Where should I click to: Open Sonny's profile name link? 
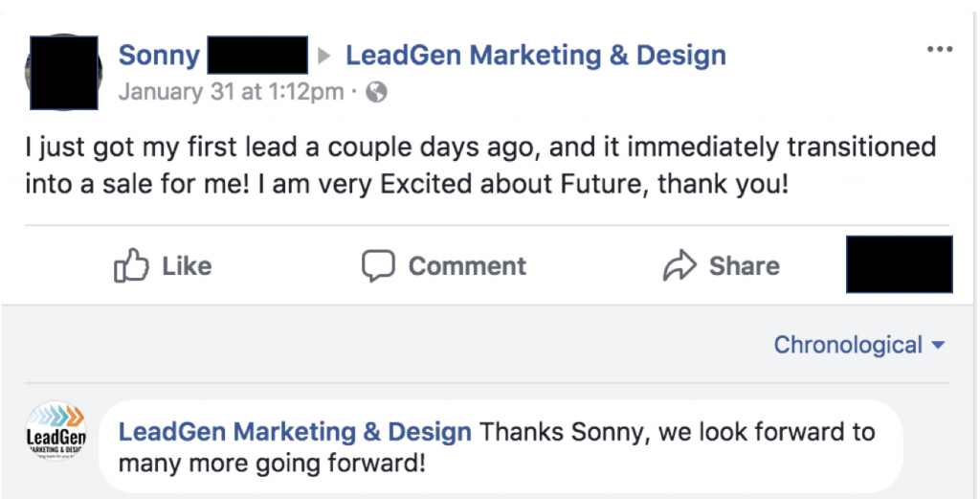tap(158, 56)
